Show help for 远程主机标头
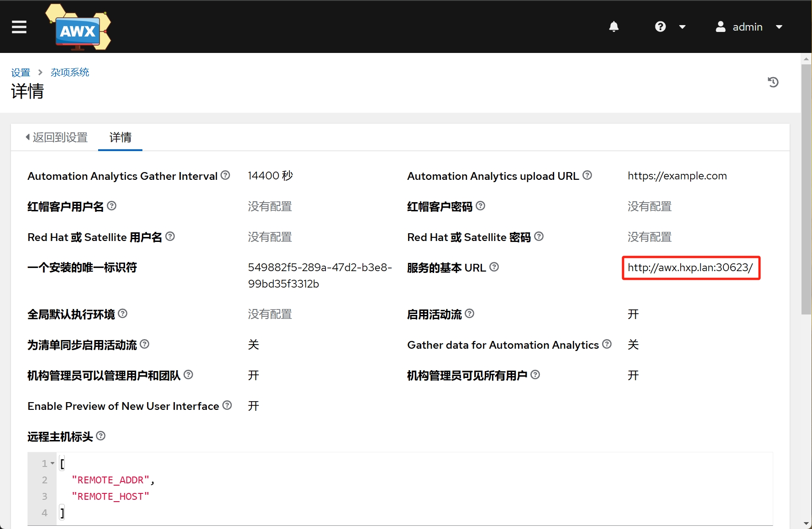Screen dimensions: 812x529 tap(101, 436)
